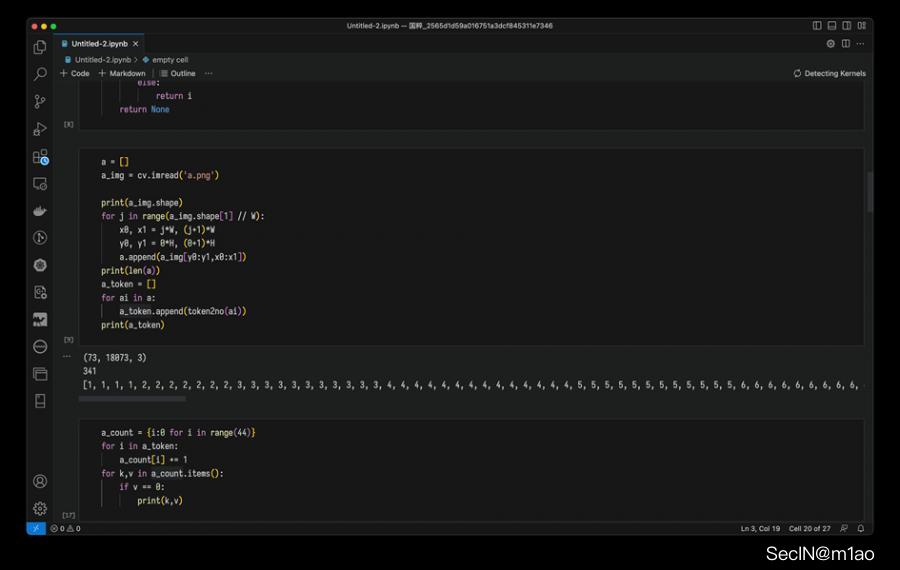Open the Accounts menu icon
Screen dimensions: 900x570
(40, 481)
